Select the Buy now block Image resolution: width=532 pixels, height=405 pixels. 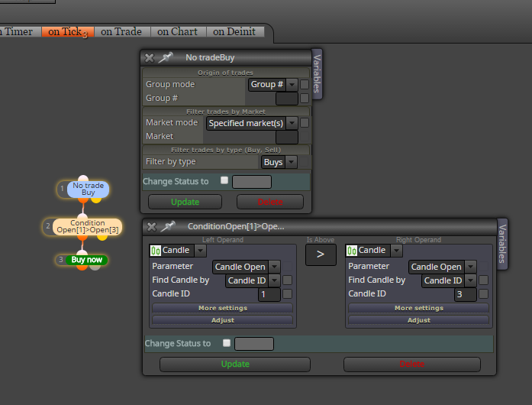pos(86,260)
